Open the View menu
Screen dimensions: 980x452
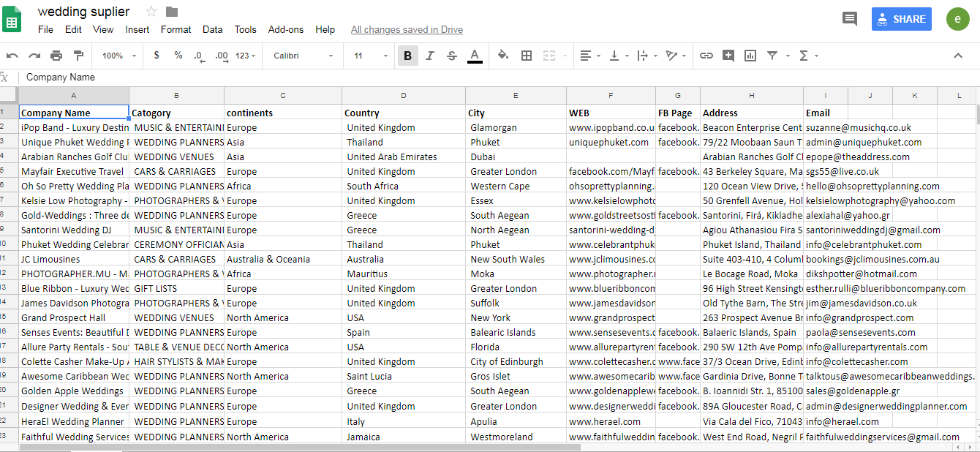click(x=103, y=30)
